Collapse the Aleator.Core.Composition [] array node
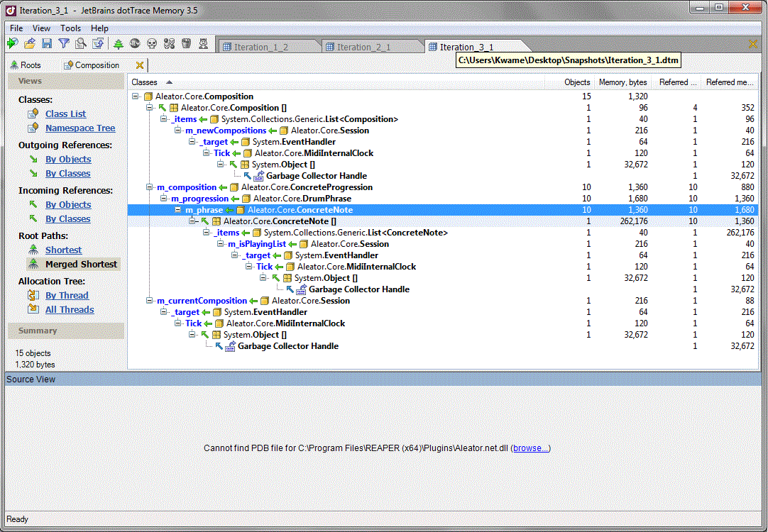768x532 pixels. [x=149, y=108]
